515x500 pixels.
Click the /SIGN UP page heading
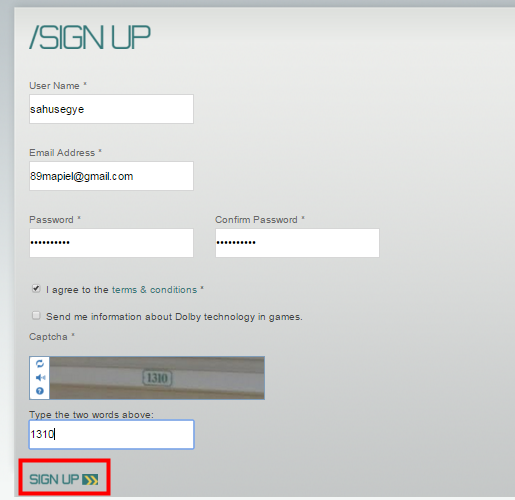(x=90, y=37)
